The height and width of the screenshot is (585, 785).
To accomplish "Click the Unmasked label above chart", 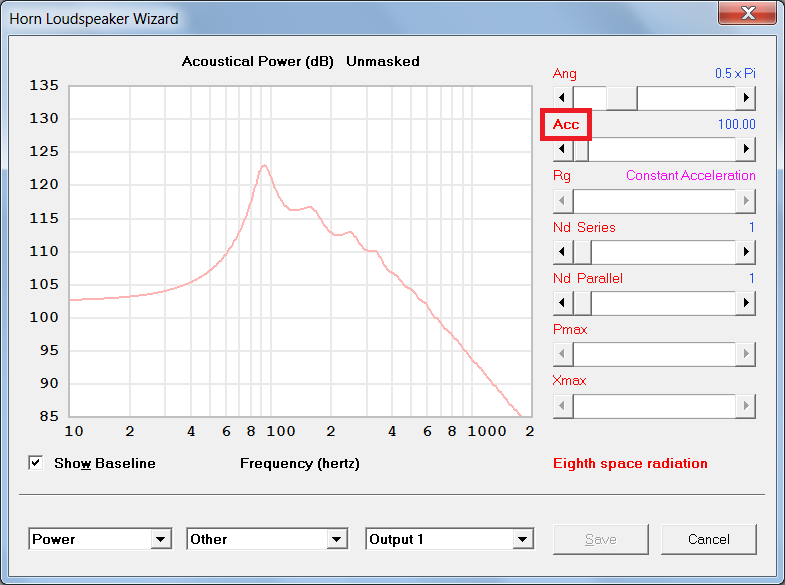I will tap(382, 61).
